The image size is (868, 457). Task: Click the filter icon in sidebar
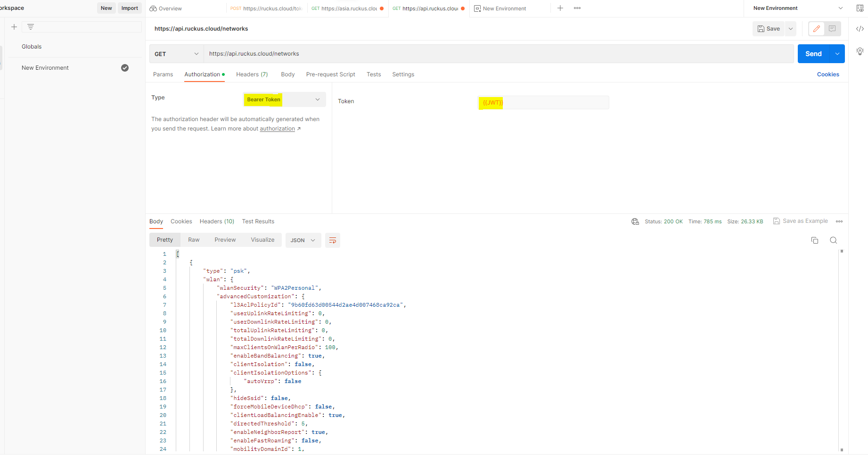[x=31, y=27]
